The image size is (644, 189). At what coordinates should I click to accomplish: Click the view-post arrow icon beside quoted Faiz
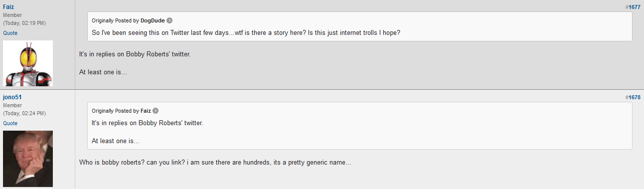[156, 111]
